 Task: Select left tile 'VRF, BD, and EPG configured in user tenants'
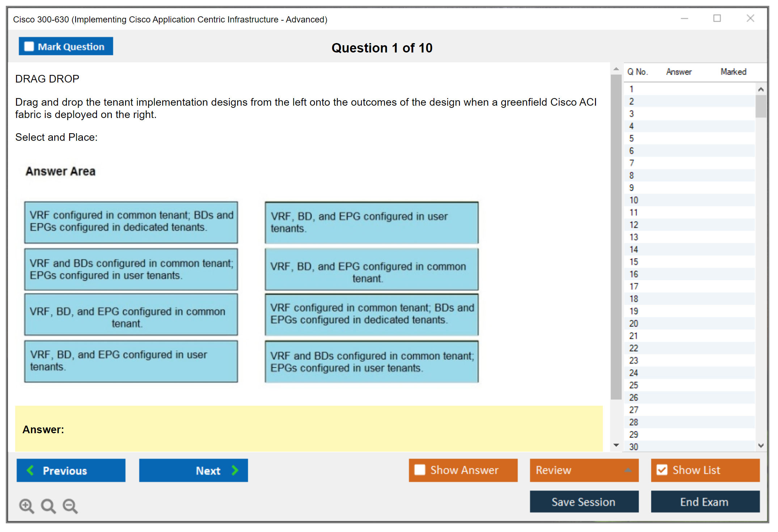click(131, 361)
